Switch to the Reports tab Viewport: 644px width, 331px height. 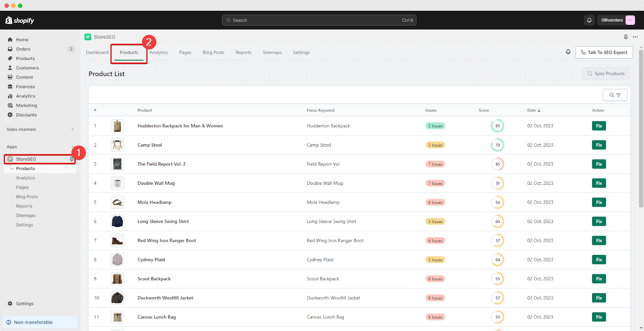point(244,52)
